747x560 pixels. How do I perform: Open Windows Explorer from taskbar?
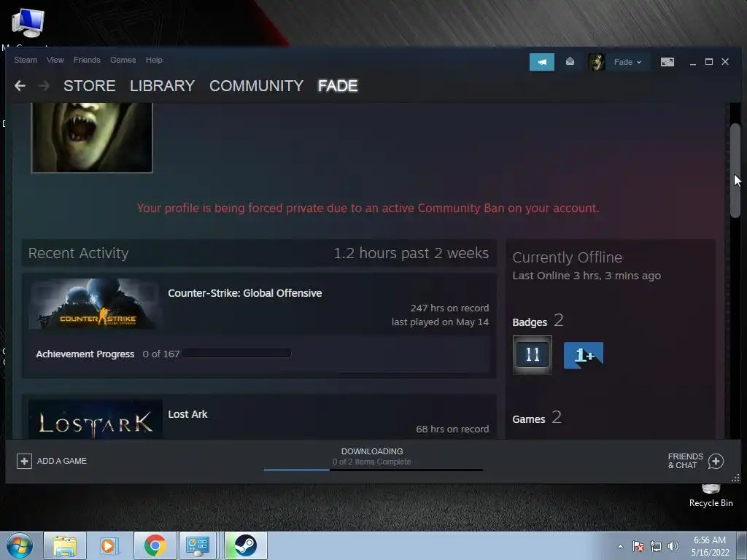tap(65, 545)
